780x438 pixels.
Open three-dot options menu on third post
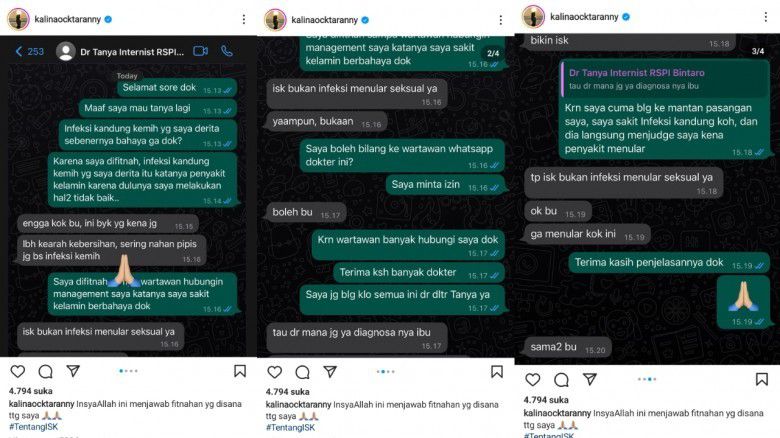coord(766,17)
